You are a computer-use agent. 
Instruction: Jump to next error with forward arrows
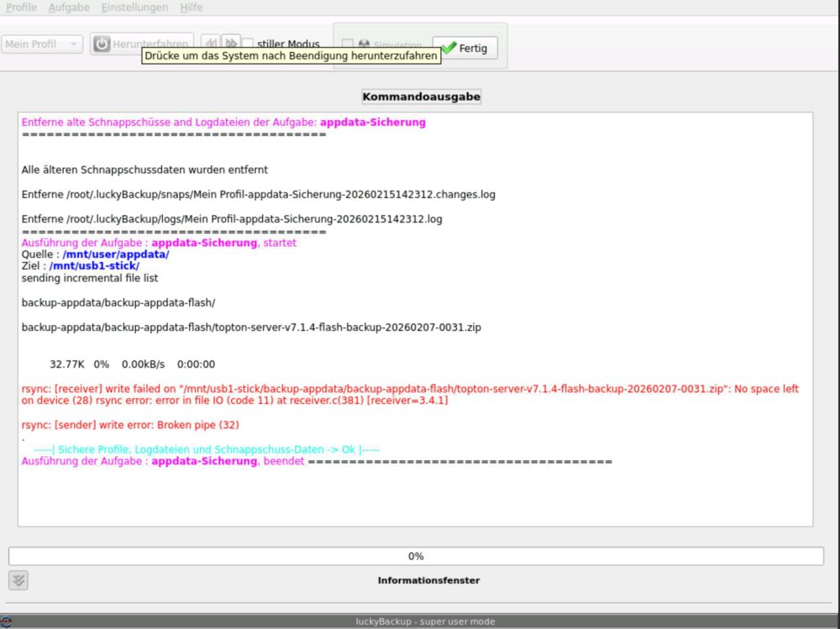tap(231, 42)
